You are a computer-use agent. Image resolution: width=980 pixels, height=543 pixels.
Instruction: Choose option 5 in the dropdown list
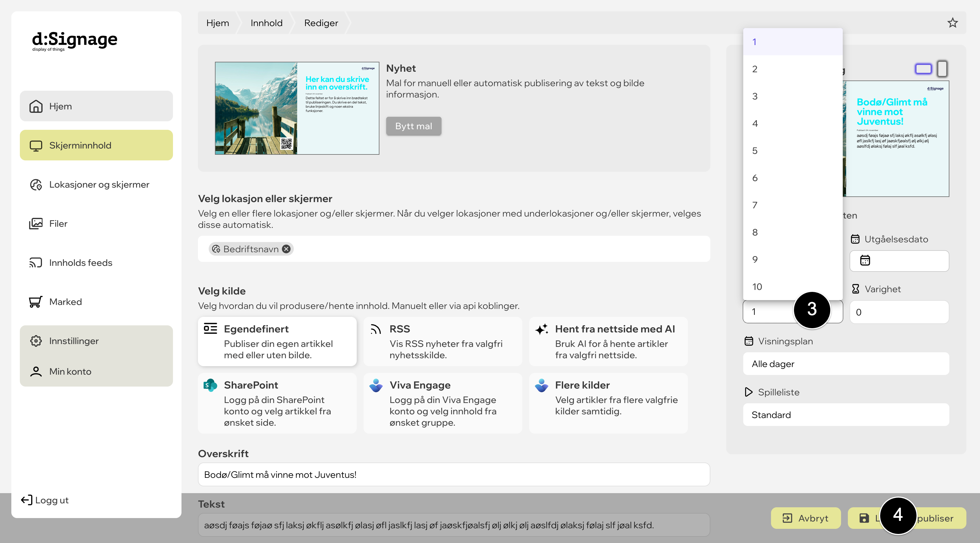(x=793, y=150)
